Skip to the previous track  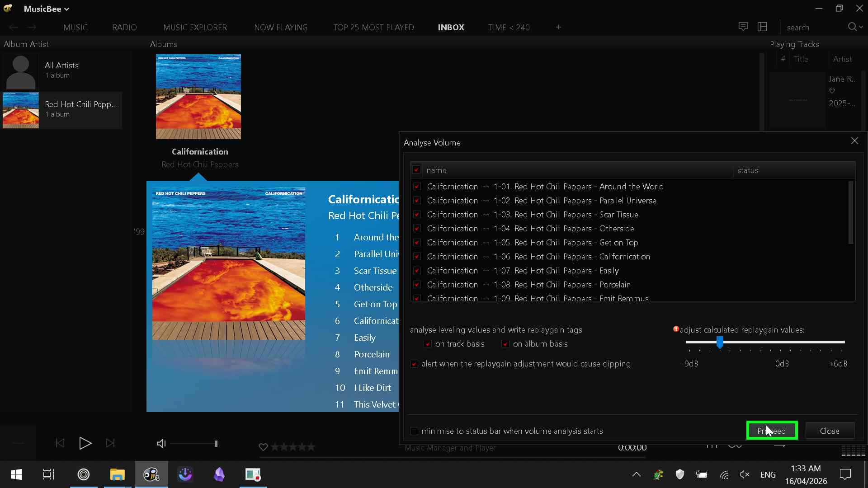click(x=60, y=443)
